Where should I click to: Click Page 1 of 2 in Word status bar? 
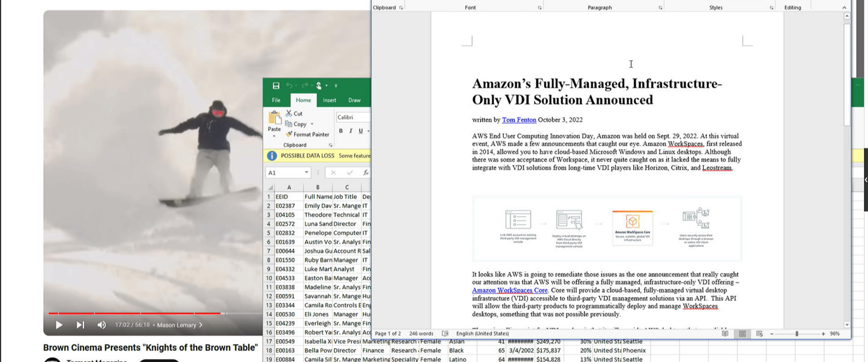pos(388,333)
